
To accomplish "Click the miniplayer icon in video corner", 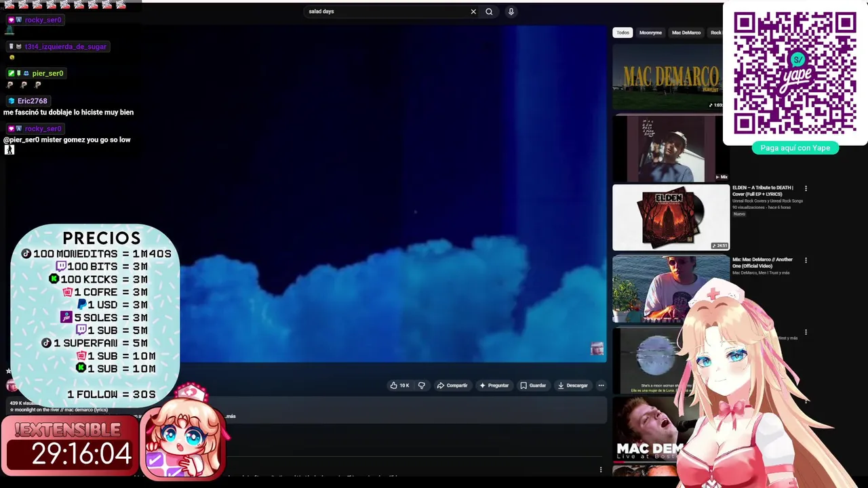I will [x=597, y=349].
